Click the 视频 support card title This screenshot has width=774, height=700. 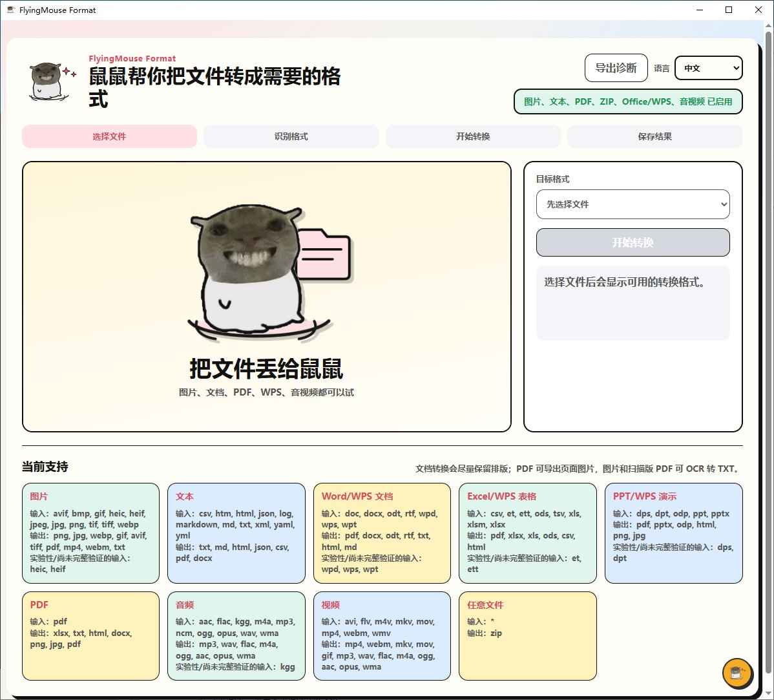point(330,605)
